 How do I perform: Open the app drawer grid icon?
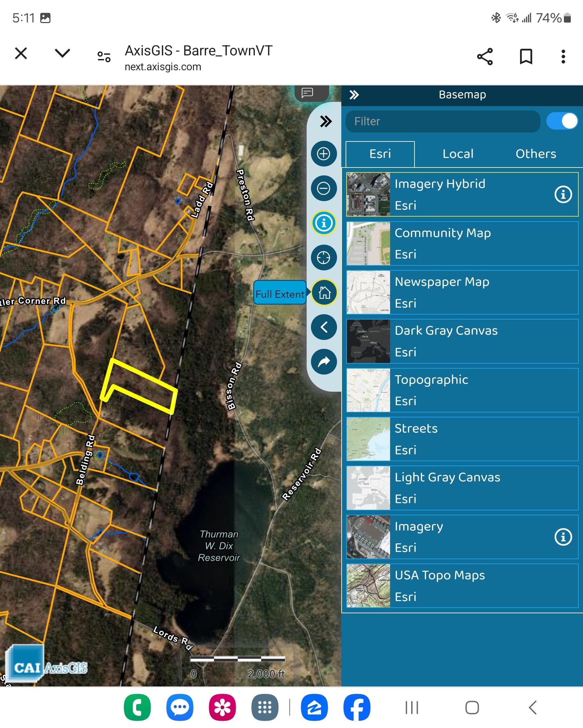(265, 708)
